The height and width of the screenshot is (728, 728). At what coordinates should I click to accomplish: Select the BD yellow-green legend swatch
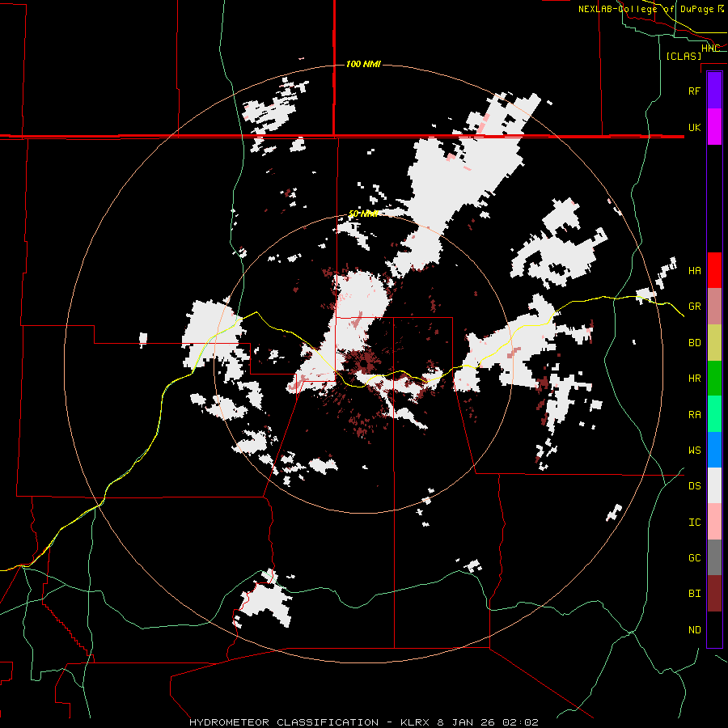click(x=714, y=343)
